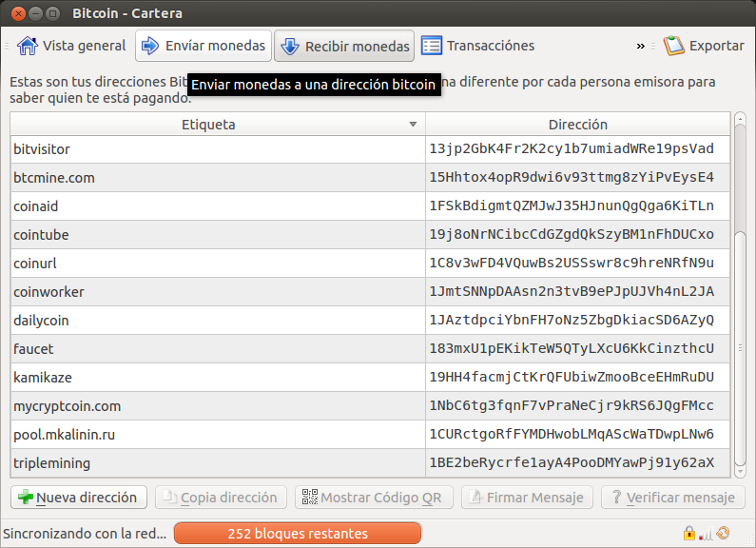Click the network connections signal icon
The width and height of the screenshot is (756, 548).
coord(706,534)
